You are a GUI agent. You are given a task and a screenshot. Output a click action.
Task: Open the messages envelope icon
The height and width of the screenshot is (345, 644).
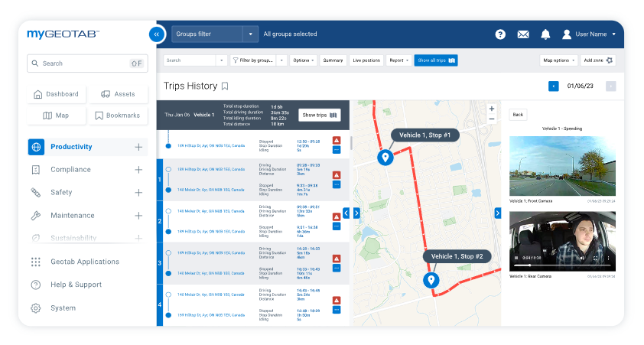523,34
